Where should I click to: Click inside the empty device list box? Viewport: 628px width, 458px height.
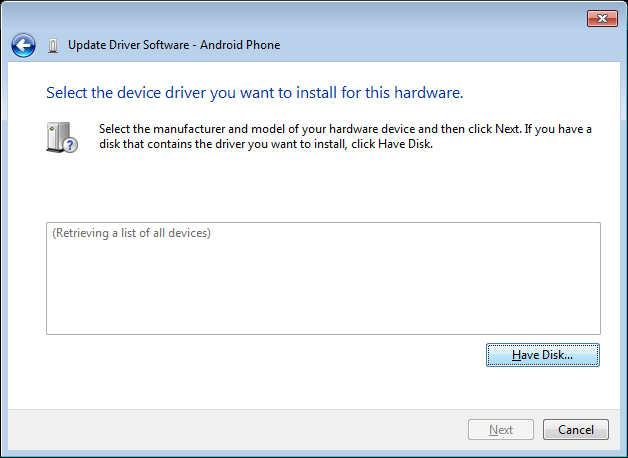(x=323, y=278)
